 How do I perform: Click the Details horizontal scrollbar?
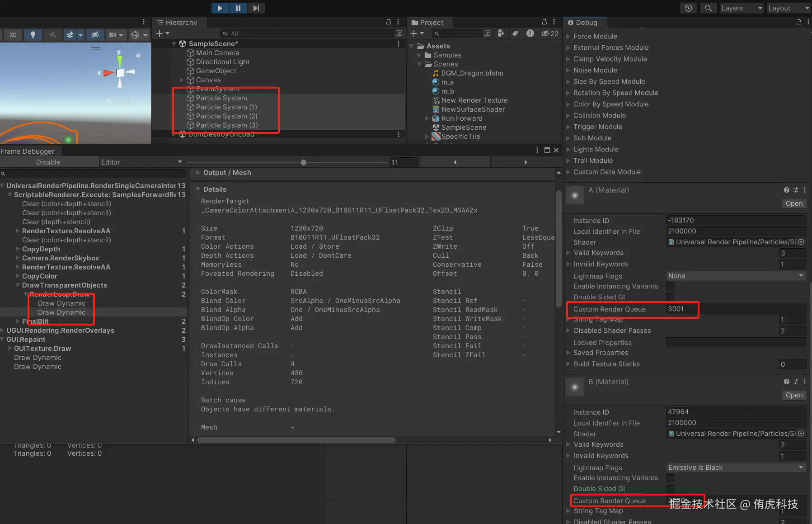click(296, 440)
